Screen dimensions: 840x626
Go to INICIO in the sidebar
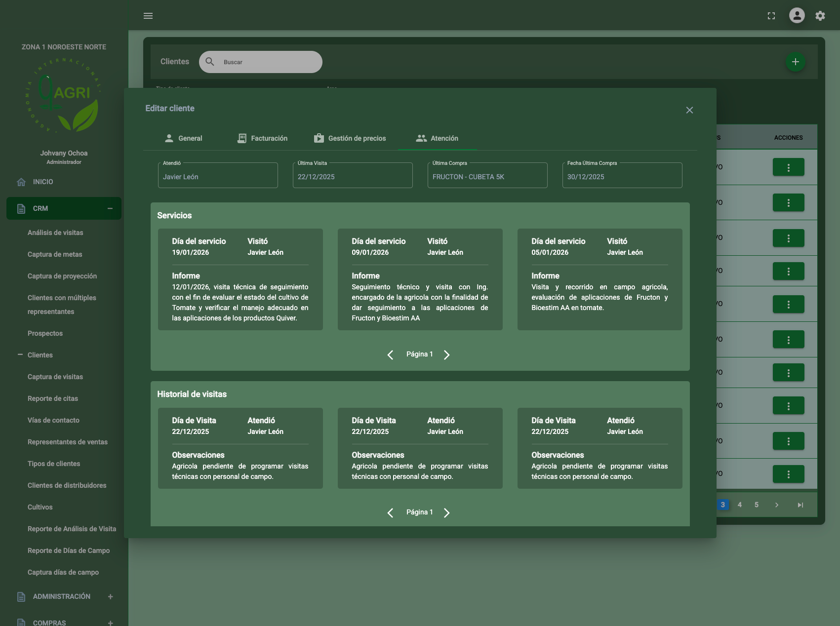43,182
